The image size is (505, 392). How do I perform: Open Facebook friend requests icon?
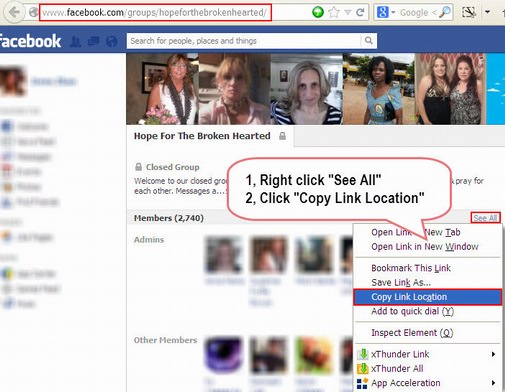(x=76, y=42)
